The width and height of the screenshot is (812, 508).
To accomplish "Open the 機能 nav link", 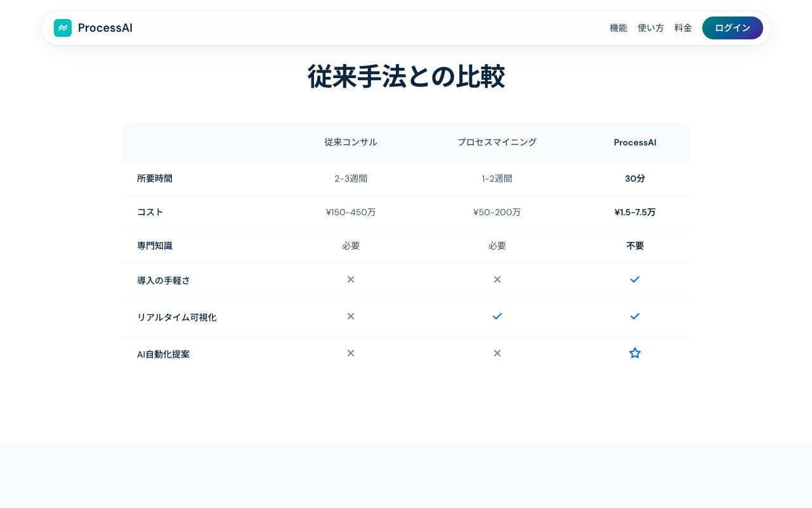I will 619,28.
